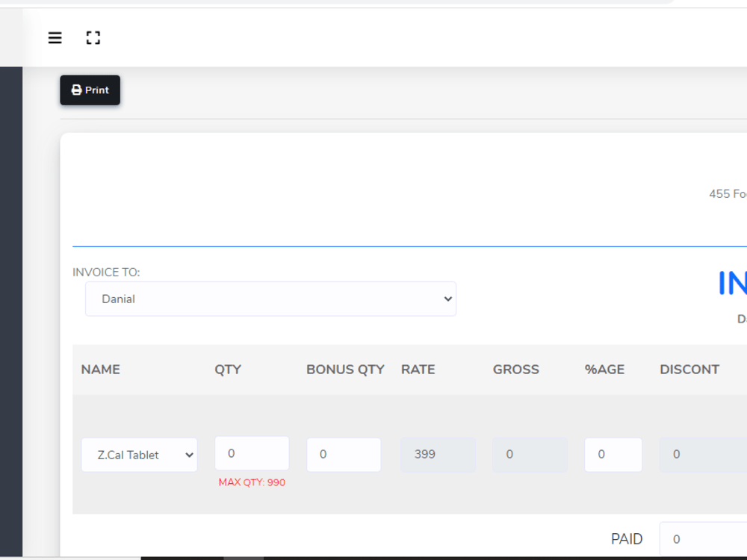Viewport: 747px width, 560px height.
Task: Click the DISCONT column header
Action: (x=689, y=370)
